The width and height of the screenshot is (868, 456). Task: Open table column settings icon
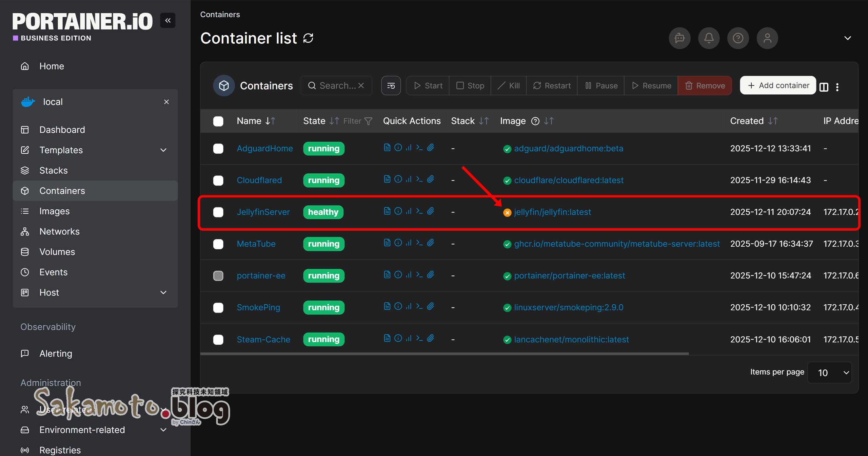824,87
